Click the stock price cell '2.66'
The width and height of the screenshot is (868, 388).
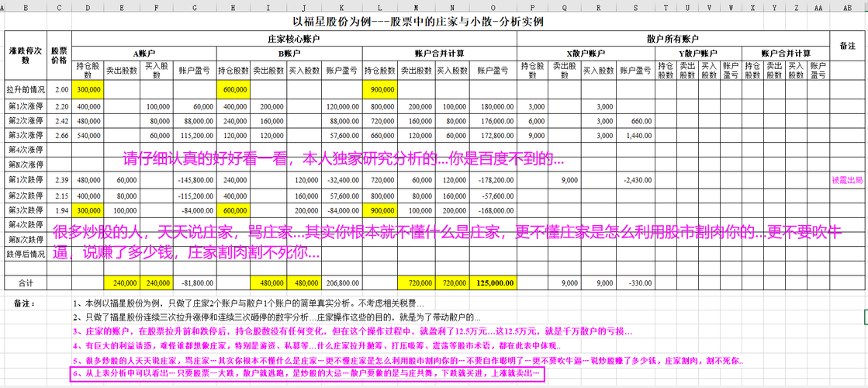point(59,135)
